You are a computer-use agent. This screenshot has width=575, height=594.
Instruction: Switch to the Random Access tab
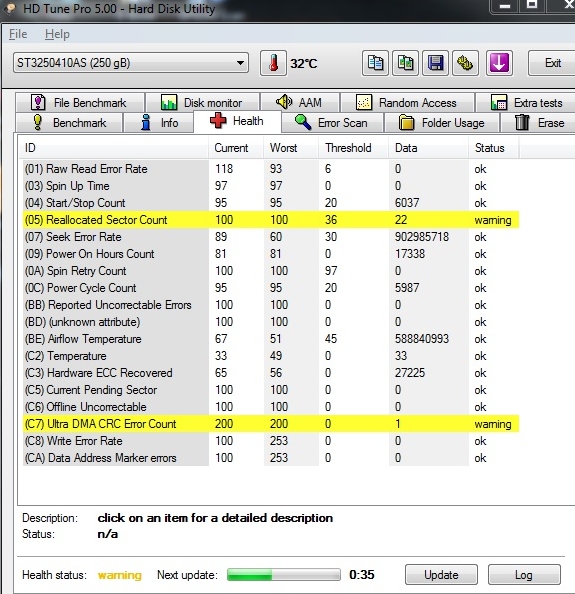click(x=407, y=103)
